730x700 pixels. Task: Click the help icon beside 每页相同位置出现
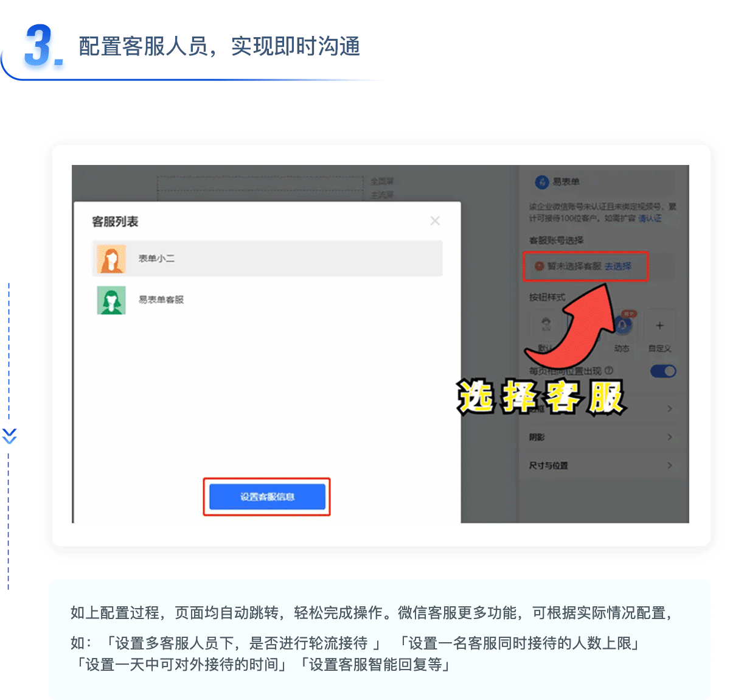tap(609, 371)
